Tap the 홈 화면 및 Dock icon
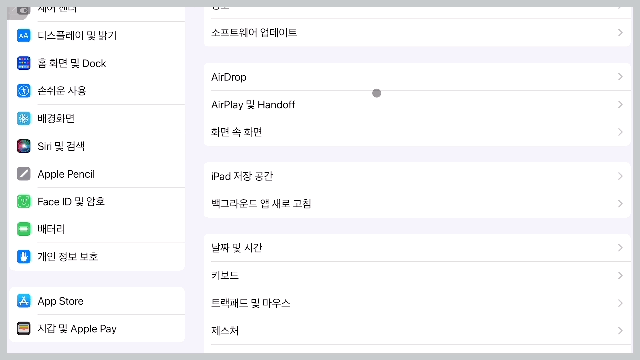This screenshot has height=360, width=640. point(24,63)
